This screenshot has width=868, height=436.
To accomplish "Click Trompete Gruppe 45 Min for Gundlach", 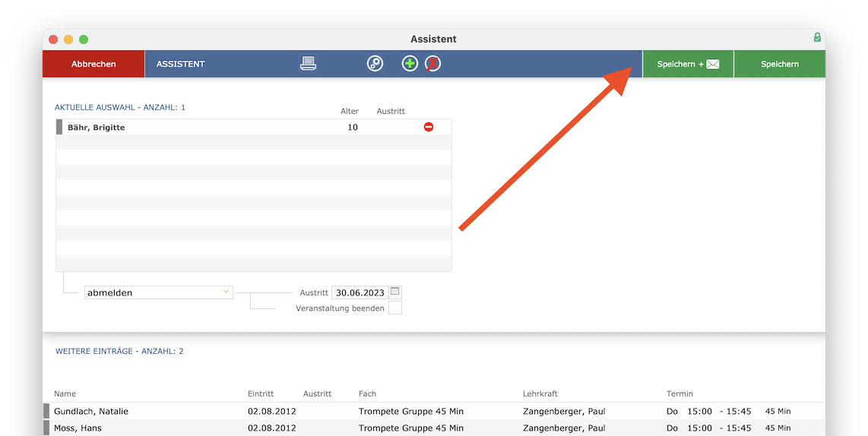I will [x=410, y=411].
